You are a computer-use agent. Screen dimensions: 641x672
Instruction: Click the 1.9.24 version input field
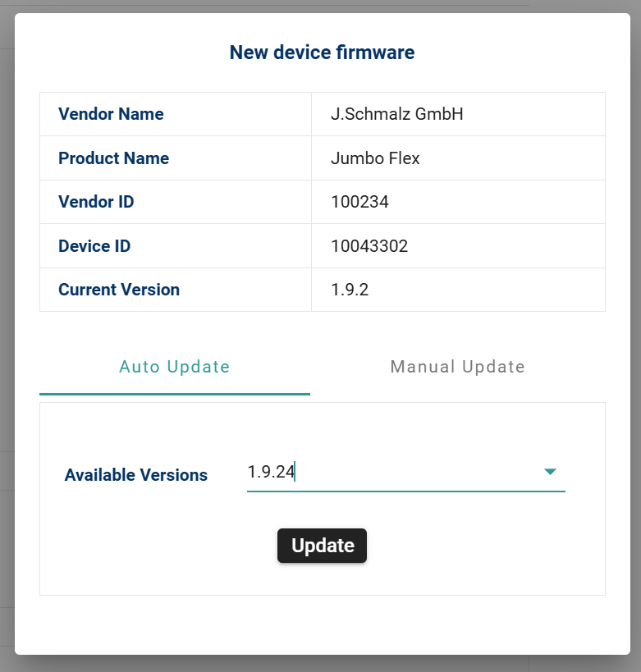386,472
